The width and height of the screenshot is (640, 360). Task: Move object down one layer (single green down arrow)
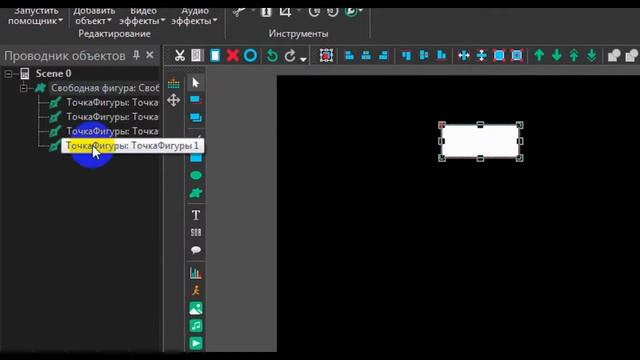pos(557,56)
